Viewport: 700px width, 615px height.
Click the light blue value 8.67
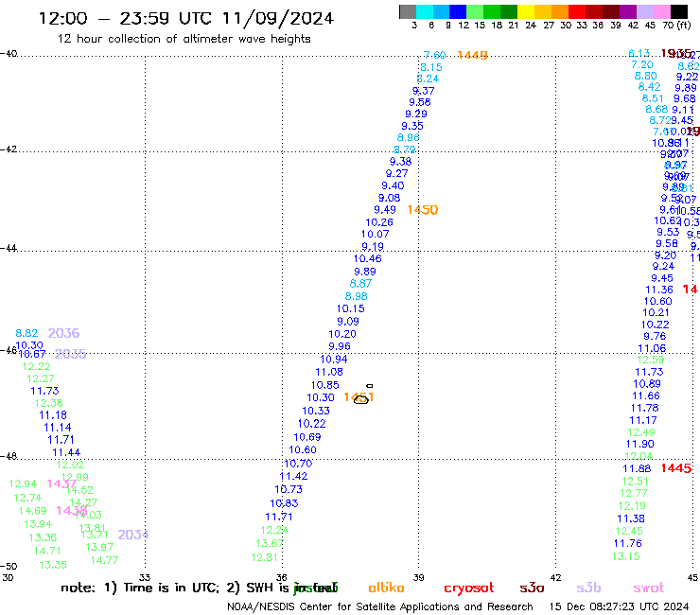(x=360, y=284)
